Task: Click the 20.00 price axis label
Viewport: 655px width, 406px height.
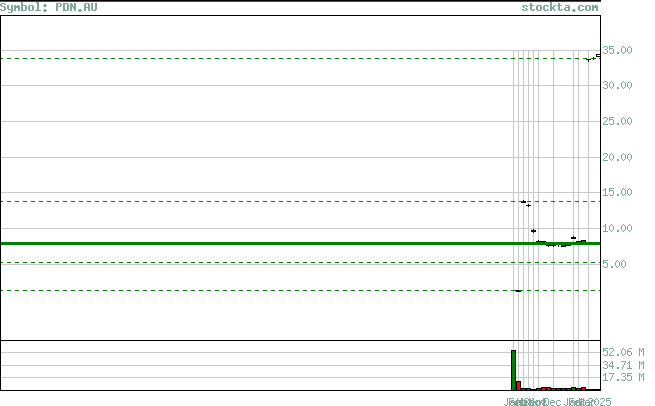Action: click(617, 157)
